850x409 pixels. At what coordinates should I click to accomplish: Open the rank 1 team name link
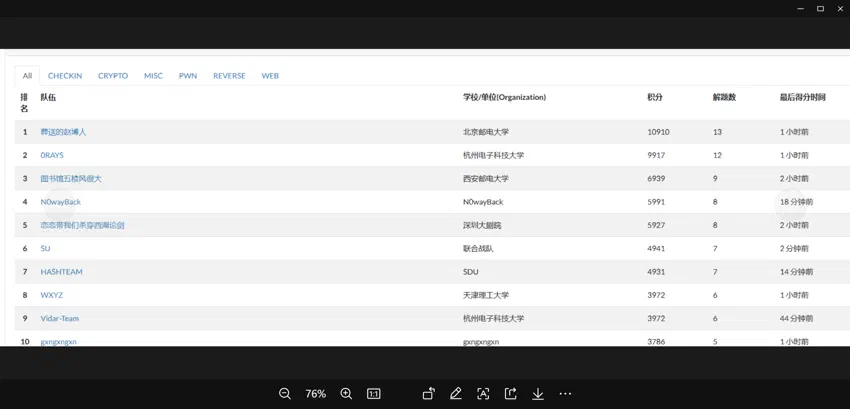pyautogui.click(x=63, y=132)
